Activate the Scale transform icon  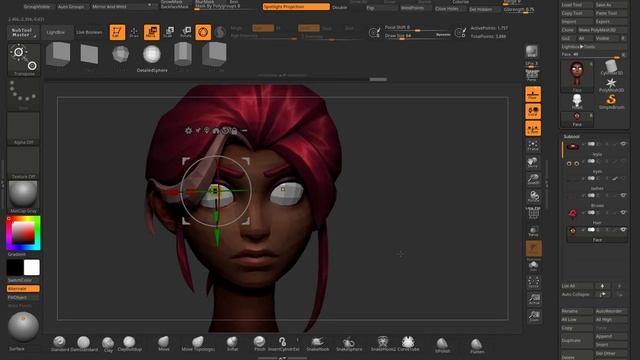pos(169,32)
